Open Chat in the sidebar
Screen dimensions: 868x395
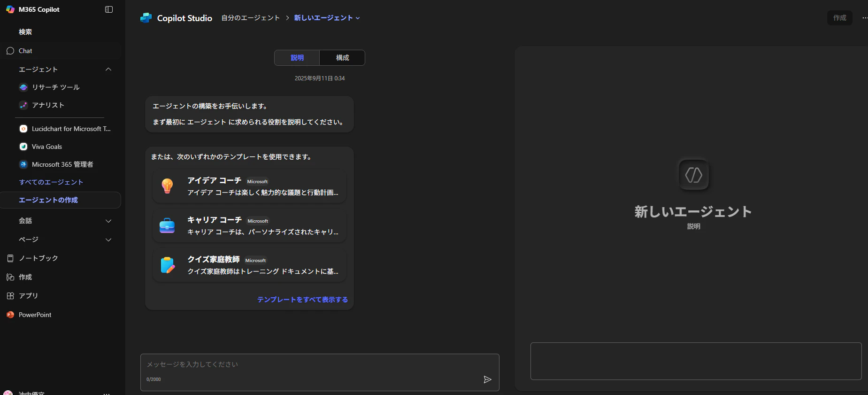pyautogui.click(x=61, y=51)
